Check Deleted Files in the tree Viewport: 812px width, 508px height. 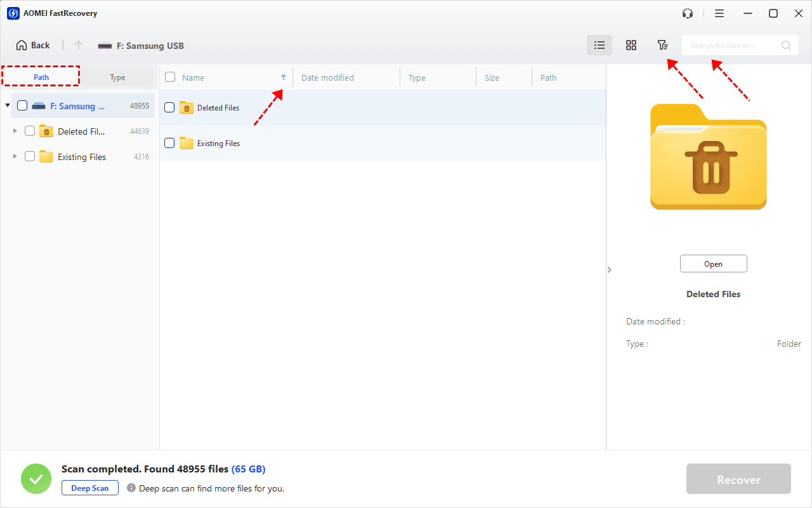(x=30, y=131)
